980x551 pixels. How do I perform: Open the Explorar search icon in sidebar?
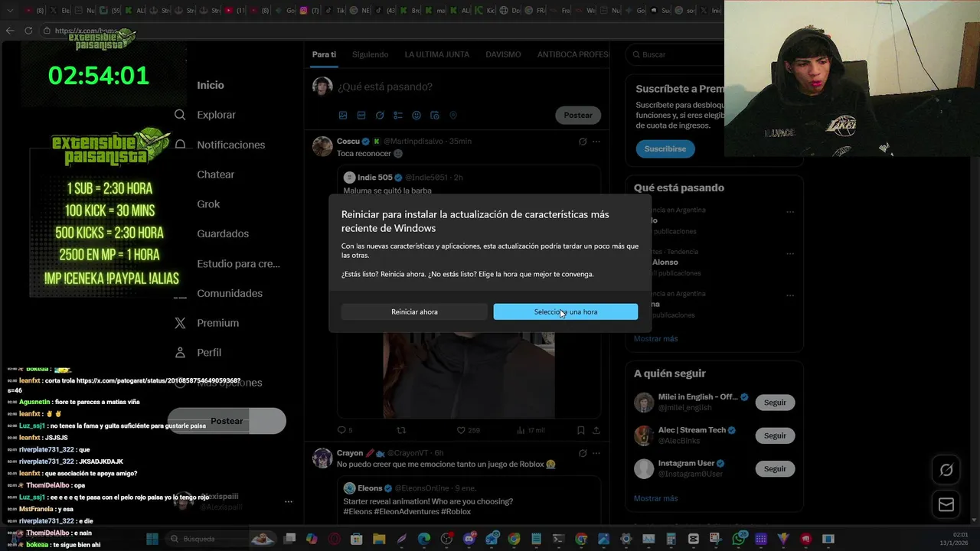click(x=180, y=115)
